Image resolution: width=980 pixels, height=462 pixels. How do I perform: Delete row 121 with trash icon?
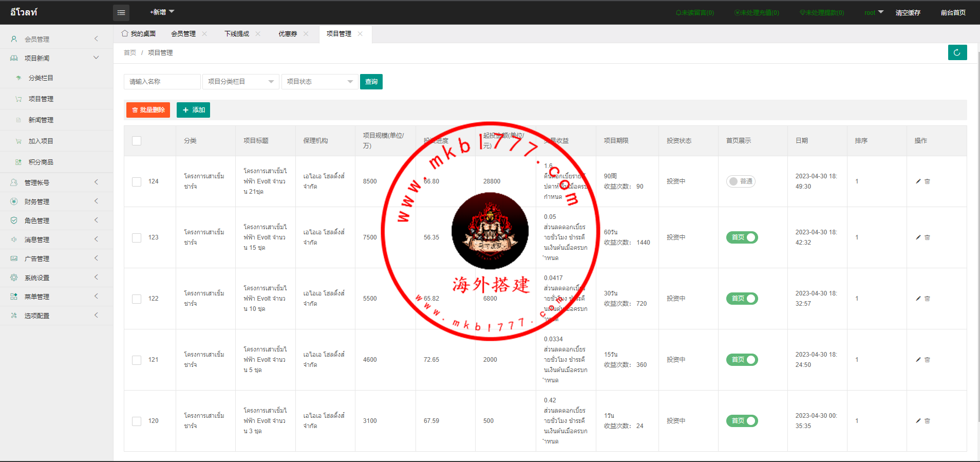[x=927, y=360]
